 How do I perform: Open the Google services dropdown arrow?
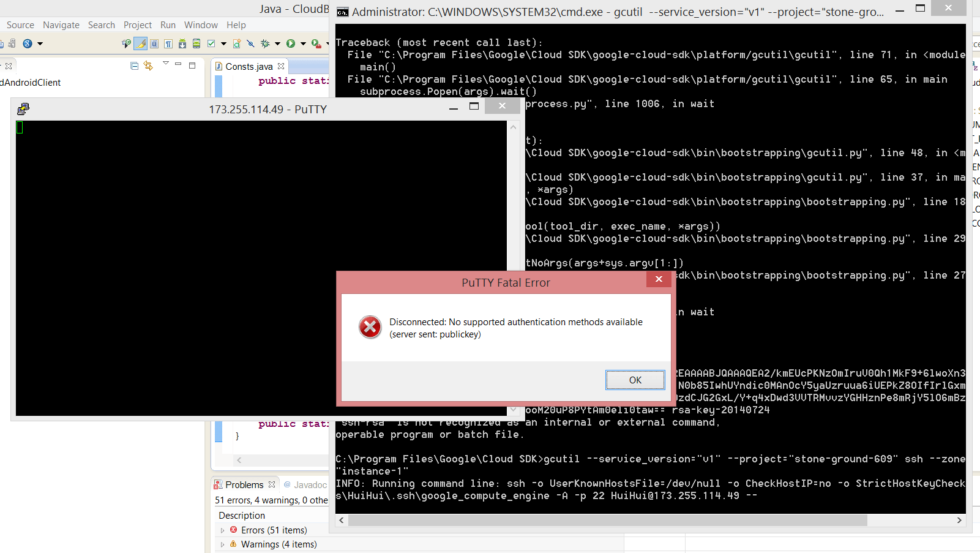pyautogui.click(x=40, y=43)
